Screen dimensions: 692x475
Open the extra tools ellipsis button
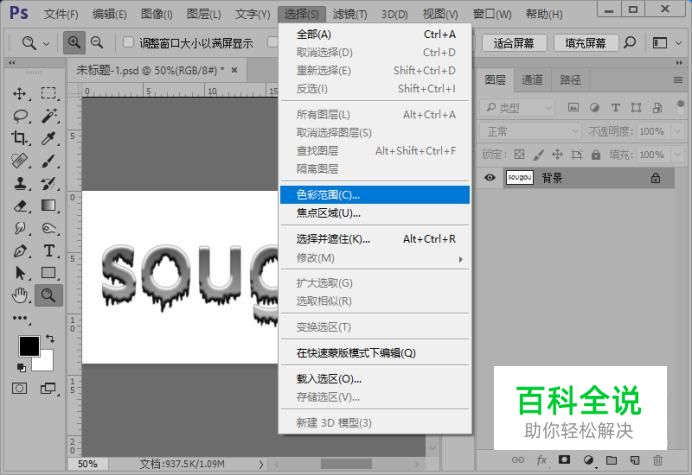[x=20, y=318]
